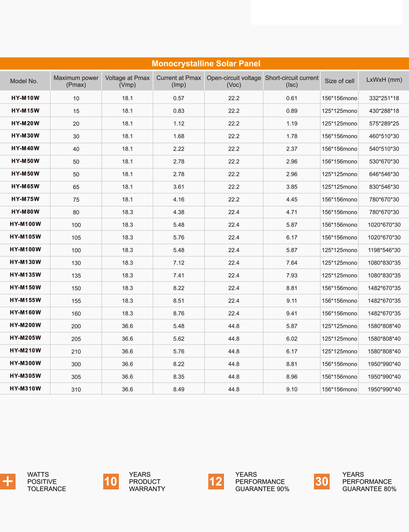Select model HY-M200W
Screen dimensions: 409x532
[x=25, y=325]
